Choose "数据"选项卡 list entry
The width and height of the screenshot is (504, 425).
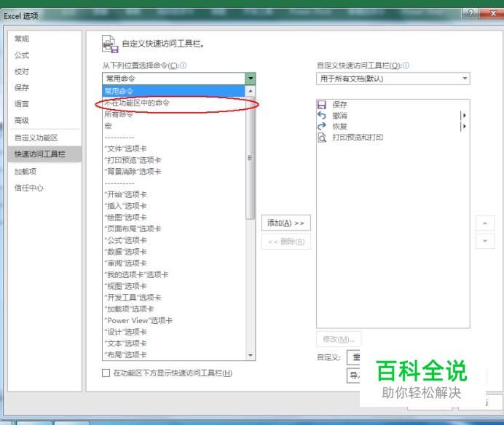174,252
